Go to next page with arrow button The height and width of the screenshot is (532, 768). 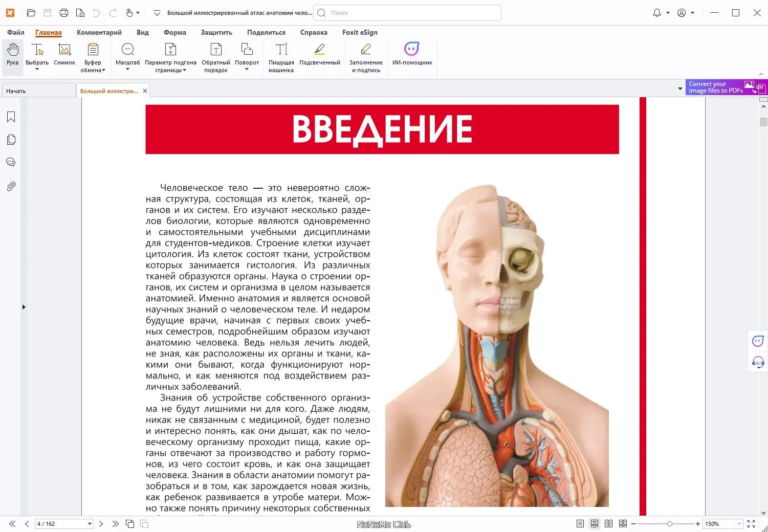(101, 523)
